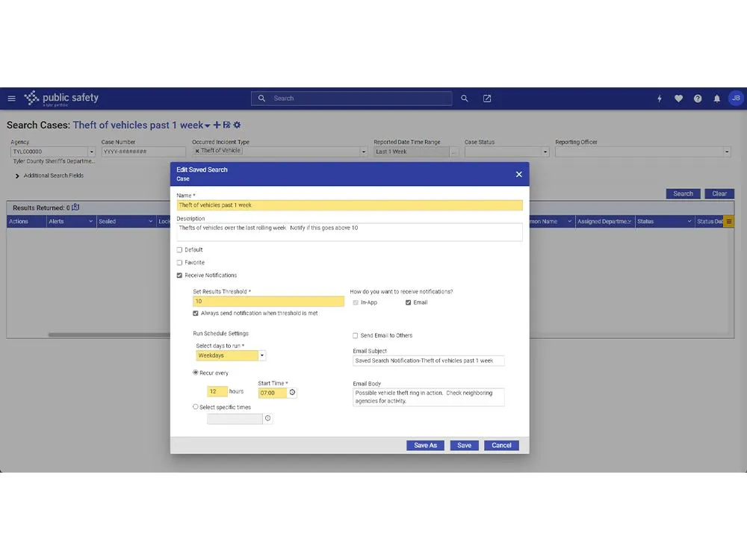Click the Set Results Threshold field
747x560 pixels.
(x=268, y=302)
